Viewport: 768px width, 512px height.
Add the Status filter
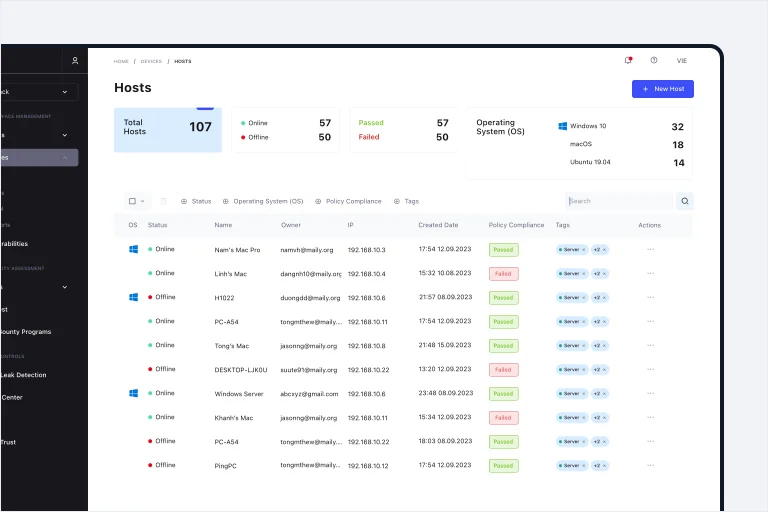coord(196,201)
